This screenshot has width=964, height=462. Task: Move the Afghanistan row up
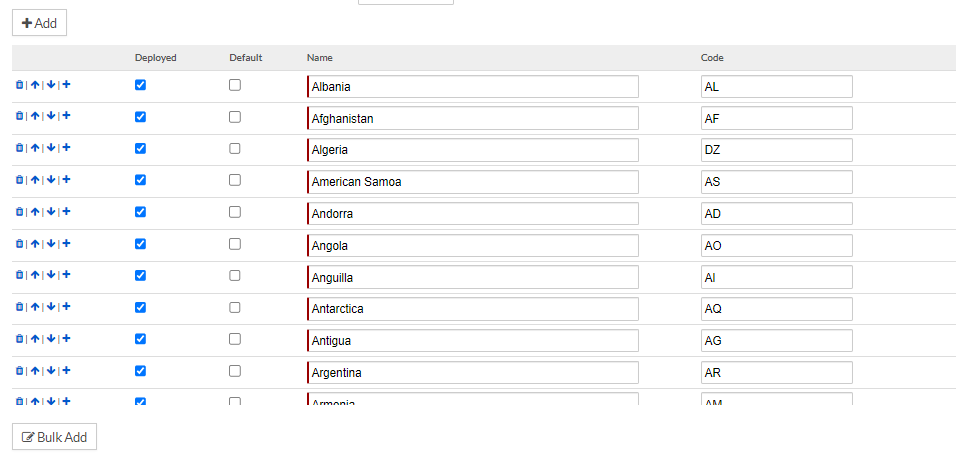click(35, 116)
